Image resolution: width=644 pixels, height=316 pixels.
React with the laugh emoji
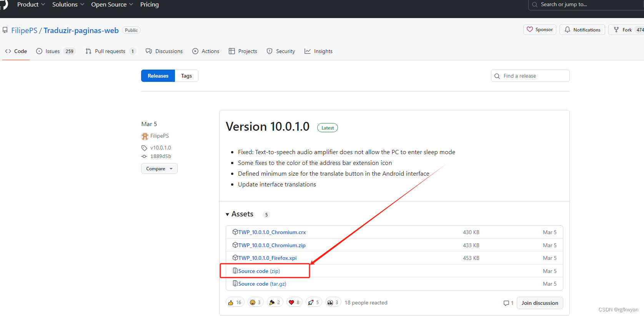tap(256, 303)
